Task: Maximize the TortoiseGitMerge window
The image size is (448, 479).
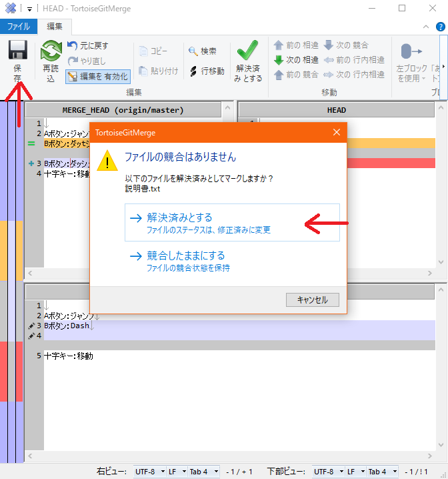Action: (x=402, y=8)
